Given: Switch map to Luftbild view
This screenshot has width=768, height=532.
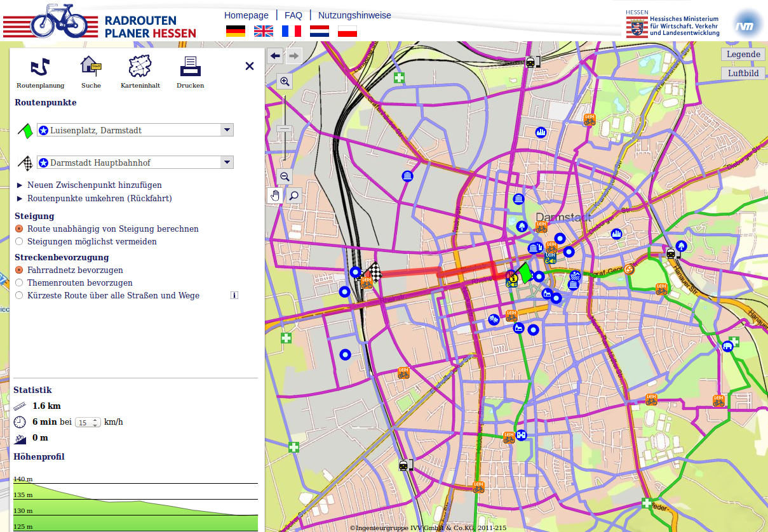Looking at the screenshot, I should click(743, 73).
